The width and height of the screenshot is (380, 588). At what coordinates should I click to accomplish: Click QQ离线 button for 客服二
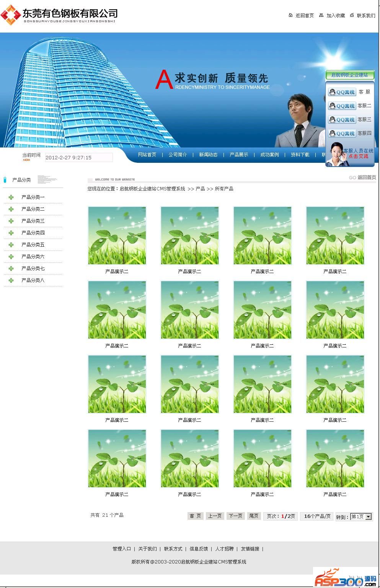pyautogui.click(x=342, y=106)
